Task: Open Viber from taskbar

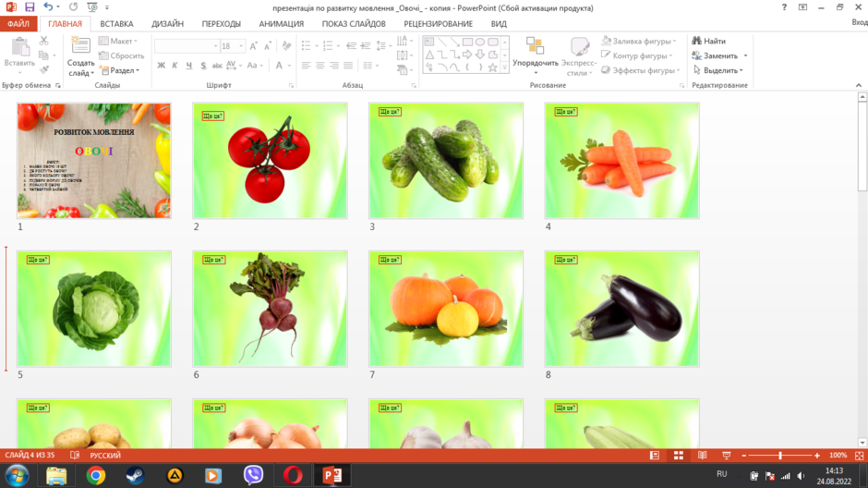Action: point(254,475)
